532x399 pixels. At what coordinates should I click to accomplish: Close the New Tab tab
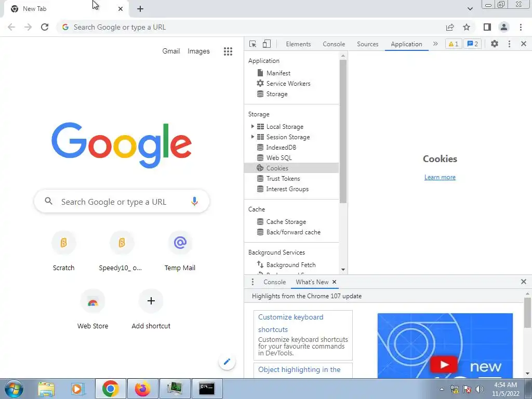(121, 9)
